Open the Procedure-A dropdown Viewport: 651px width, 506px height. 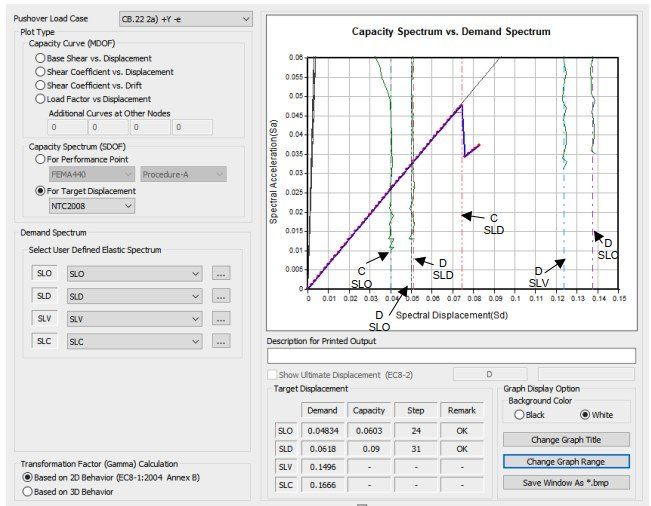[184, 174]
